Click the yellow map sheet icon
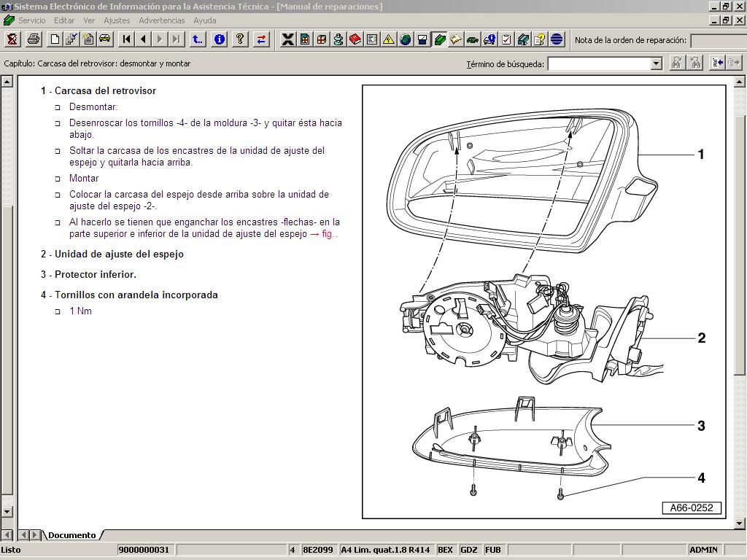The image size is (747, 560). click(456, 39)
